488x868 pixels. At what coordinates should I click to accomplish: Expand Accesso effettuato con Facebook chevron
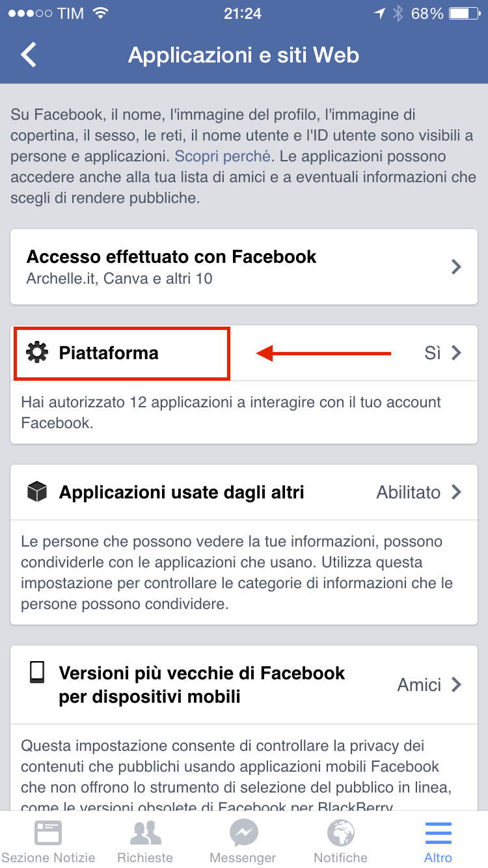coord(457,267)
